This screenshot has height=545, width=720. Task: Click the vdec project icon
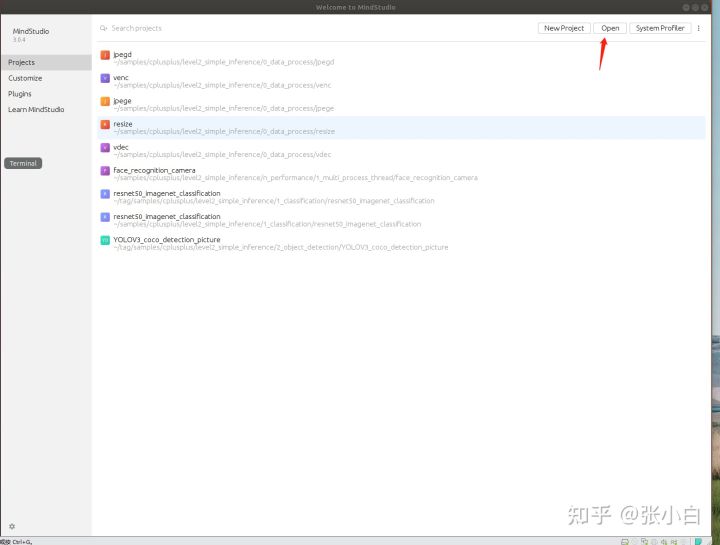tap(105, 147)
